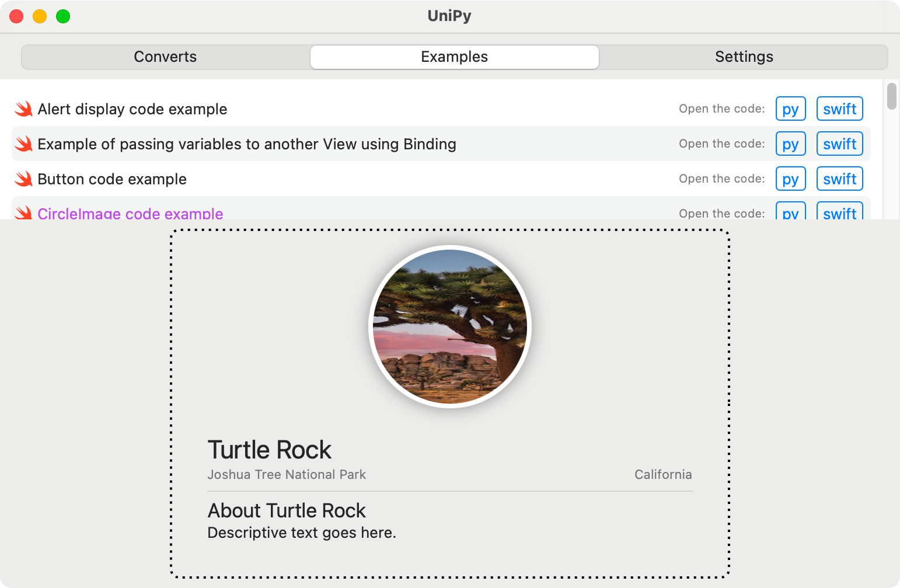Select the Examples tab
This screenshot has height=588, width=900.
click(x=454, y=57)
